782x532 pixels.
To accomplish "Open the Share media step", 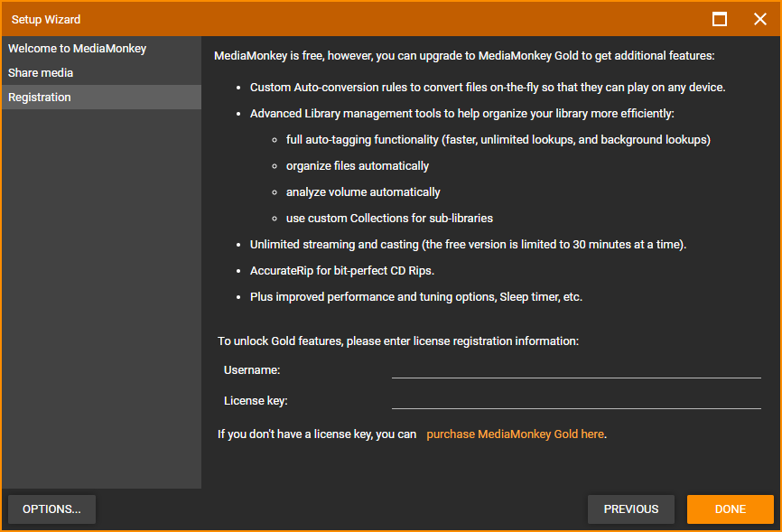I will click(x=101, y=73).
